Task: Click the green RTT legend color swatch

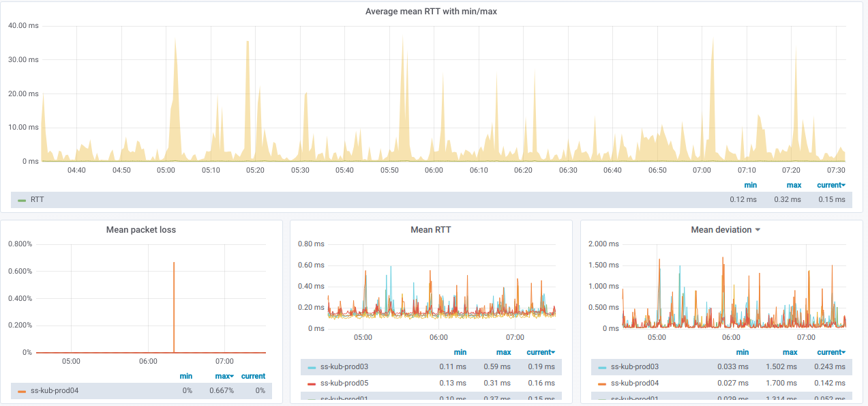Action: [x=22, y=200]
